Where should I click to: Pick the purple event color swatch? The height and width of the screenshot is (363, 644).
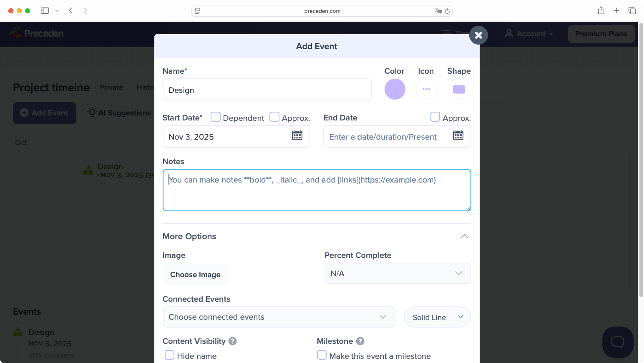pos(395,89)
